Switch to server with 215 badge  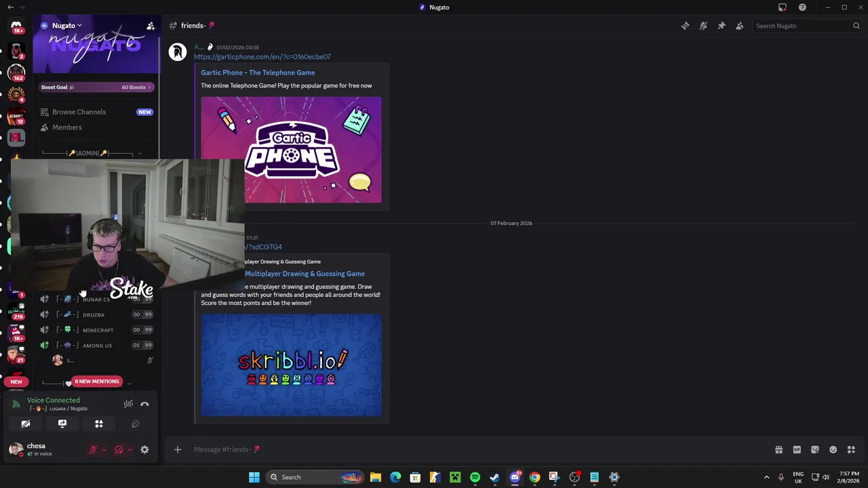(x=16, y=310)
